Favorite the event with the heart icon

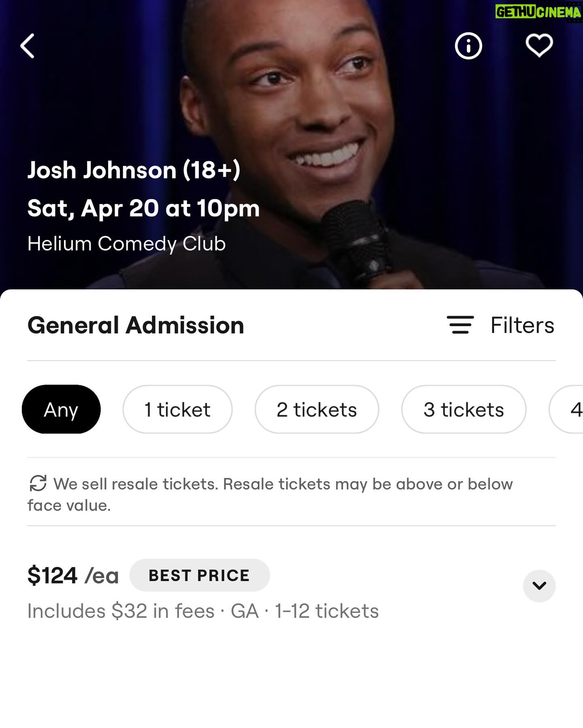539,46
